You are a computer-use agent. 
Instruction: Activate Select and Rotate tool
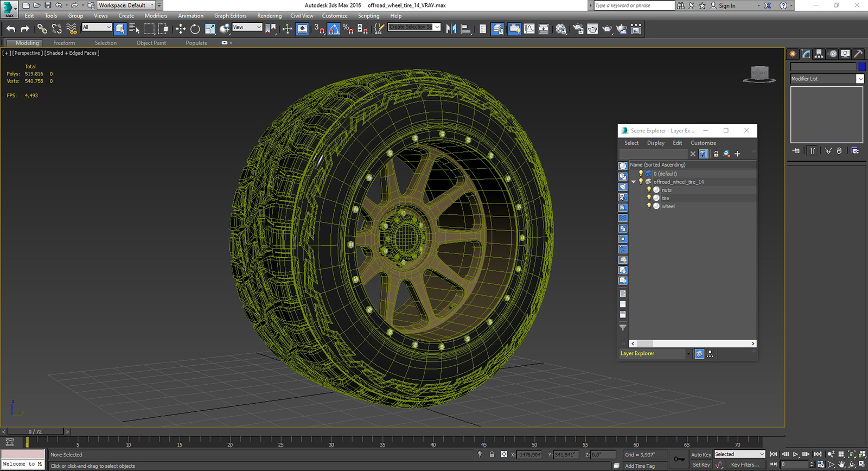pos(195,29)
